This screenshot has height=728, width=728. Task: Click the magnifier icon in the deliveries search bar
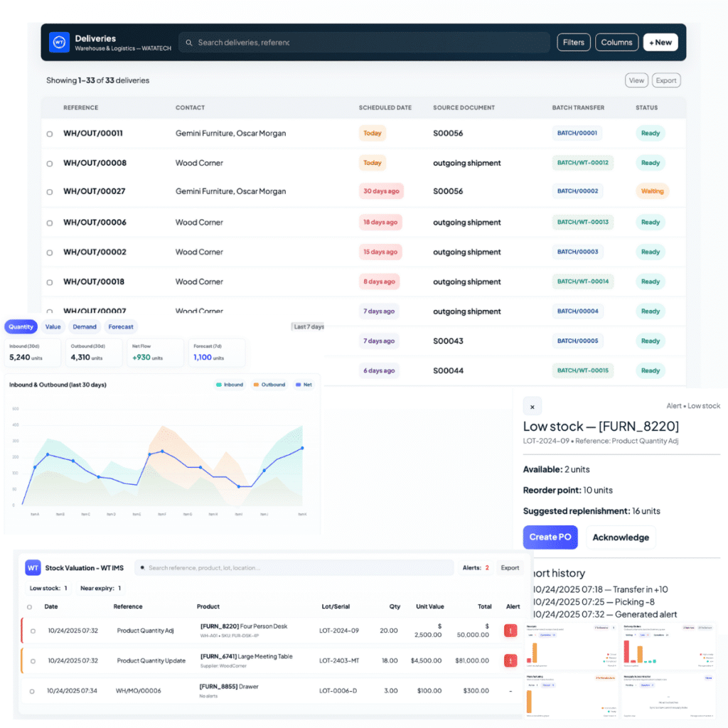point(189,43)
